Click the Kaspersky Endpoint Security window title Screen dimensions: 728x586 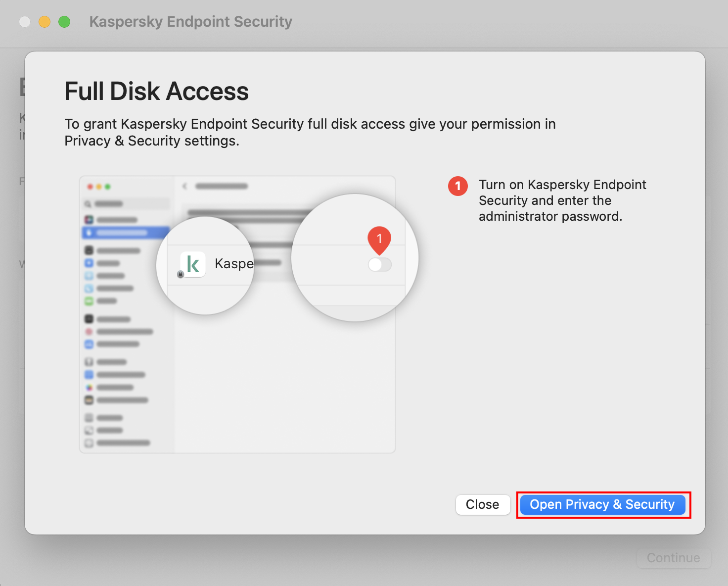coord(190,22)
